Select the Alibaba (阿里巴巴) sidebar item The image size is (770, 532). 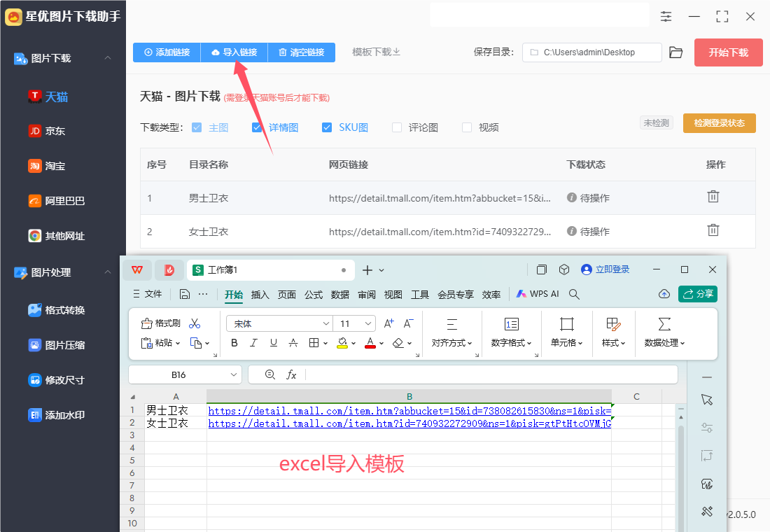(57, 201)
